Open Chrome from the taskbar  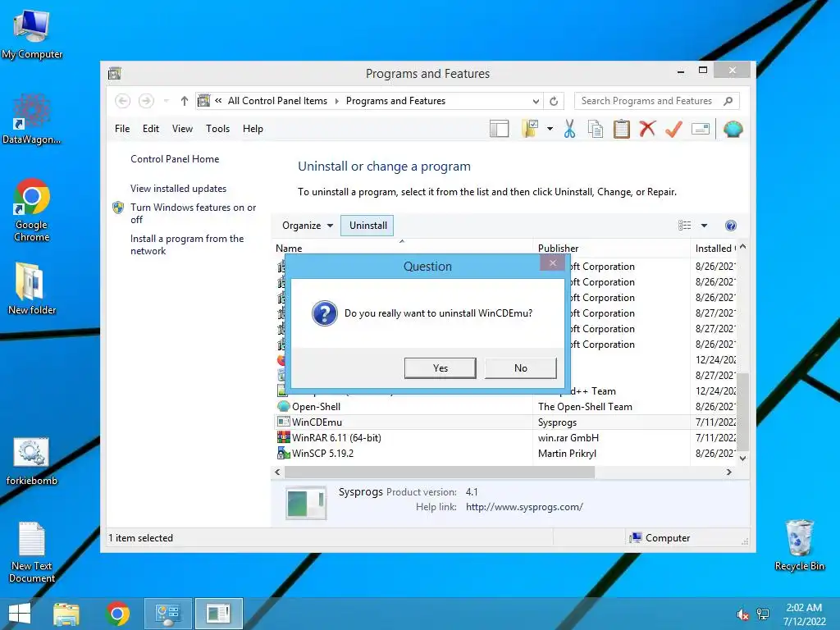click(118, 614)
